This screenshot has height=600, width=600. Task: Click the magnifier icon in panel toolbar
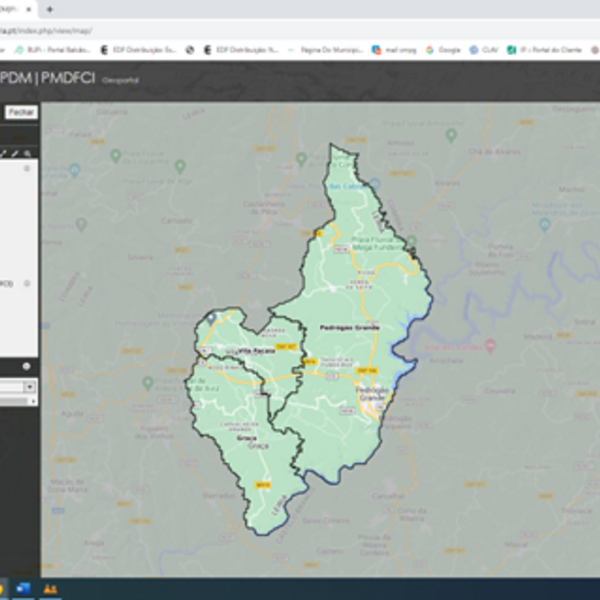tap(28, 153)
